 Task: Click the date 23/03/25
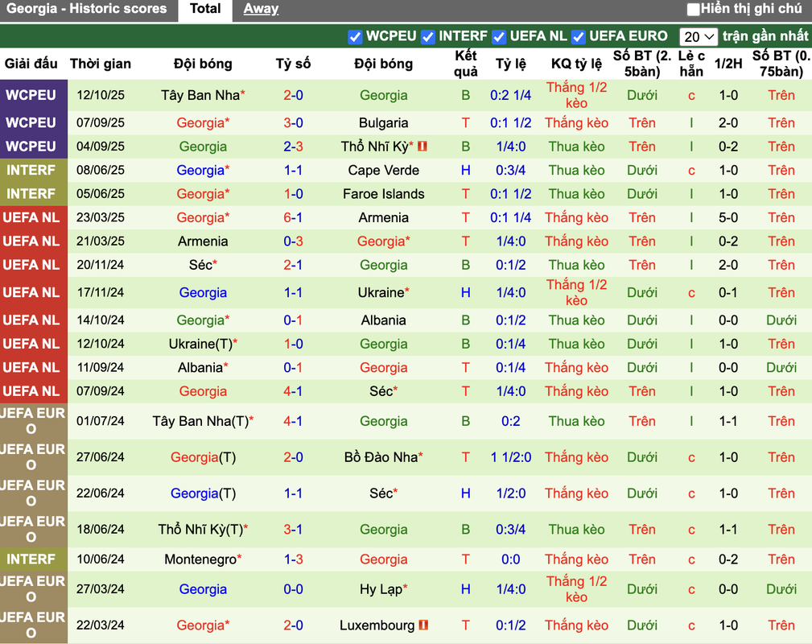point(101,217)
